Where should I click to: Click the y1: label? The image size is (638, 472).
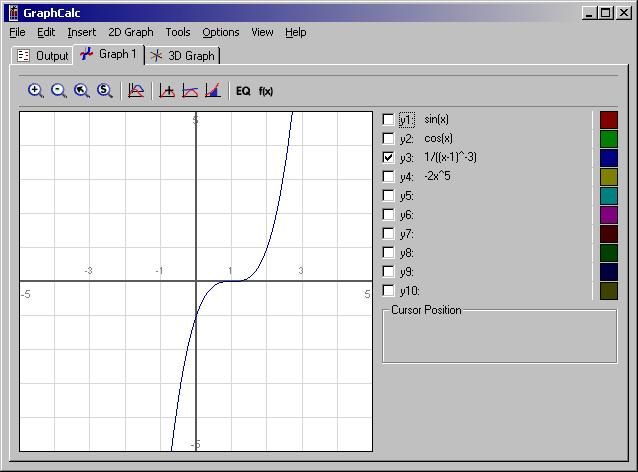click(x=406, y=120)
